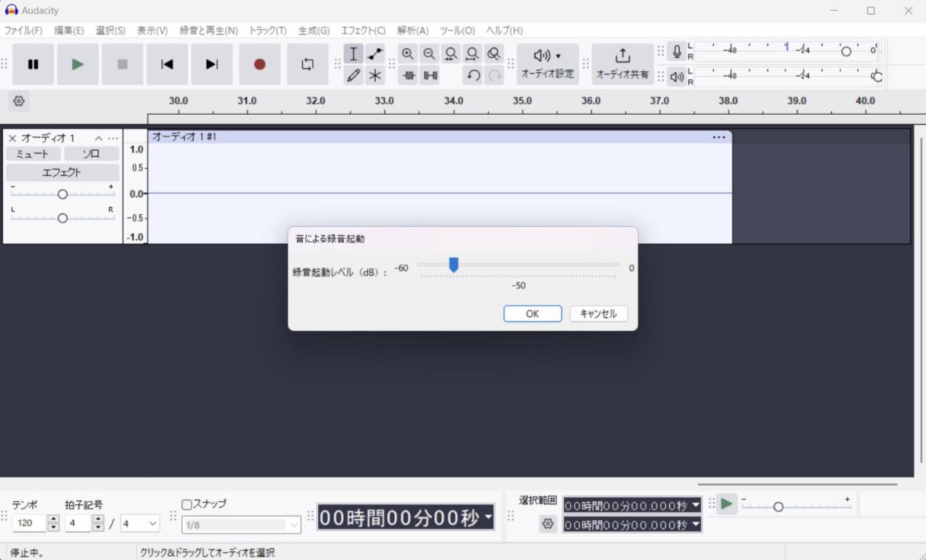
Task: Toggle the ミュート button on オーディオ 1
Action: point(32,154)
